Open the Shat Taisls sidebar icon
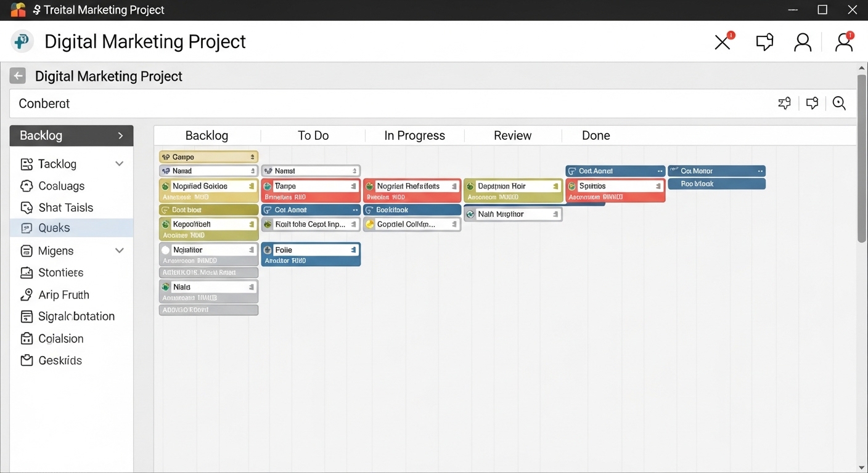 (27, 208)
